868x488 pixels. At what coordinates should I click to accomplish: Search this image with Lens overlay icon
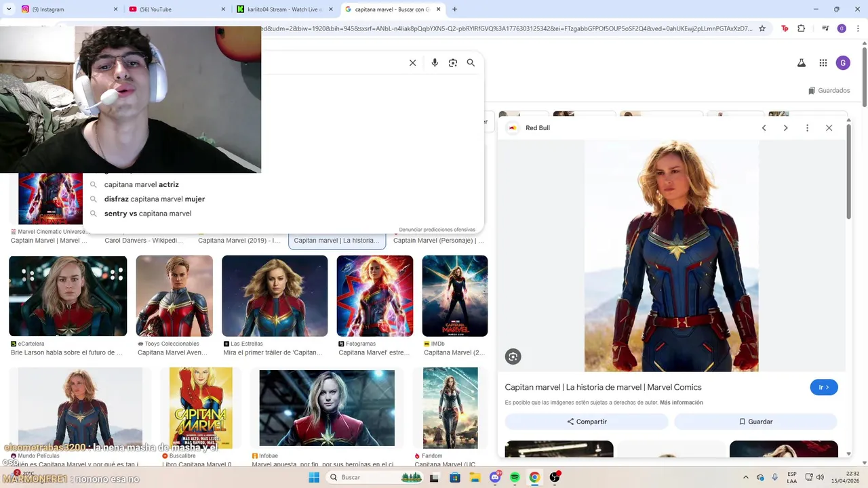(513, 357)
